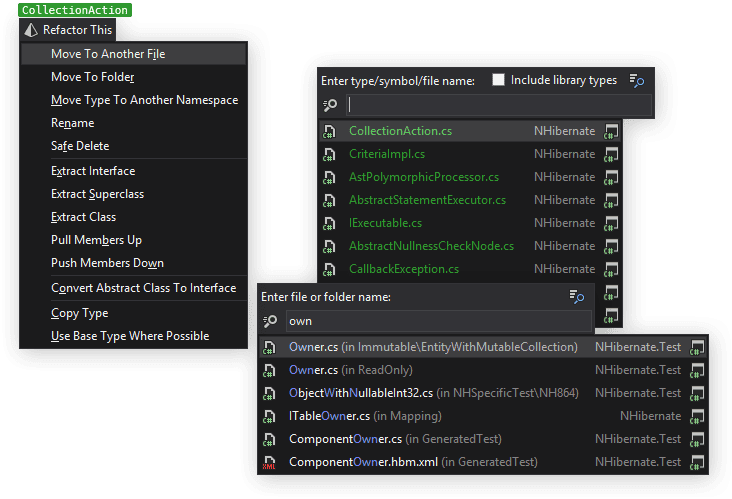The width and height of the screenshot is (732, 499).
Task: Choose Extract Superclass option
Action: coord(134,194)
